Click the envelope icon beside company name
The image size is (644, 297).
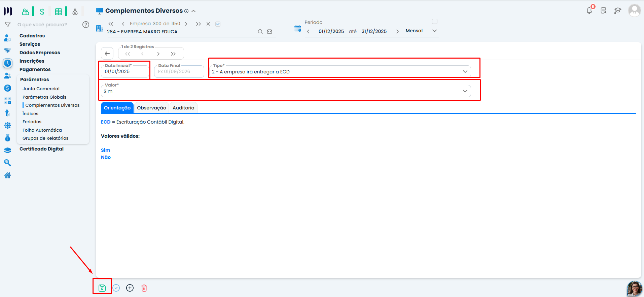tap(270, 32)
